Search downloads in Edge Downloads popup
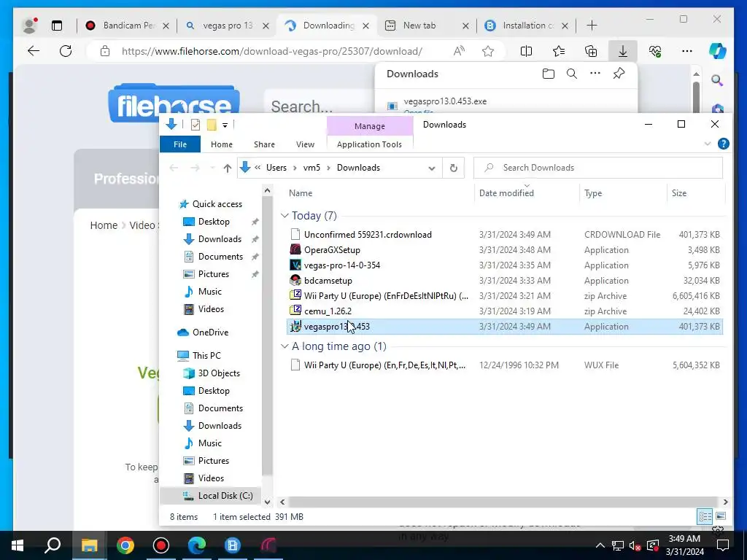Screen dimensions: 747x560 click(x=572, y=74)
